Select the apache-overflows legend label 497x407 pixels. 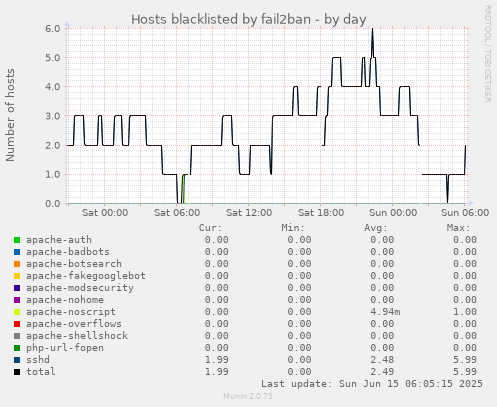[74, 324]
